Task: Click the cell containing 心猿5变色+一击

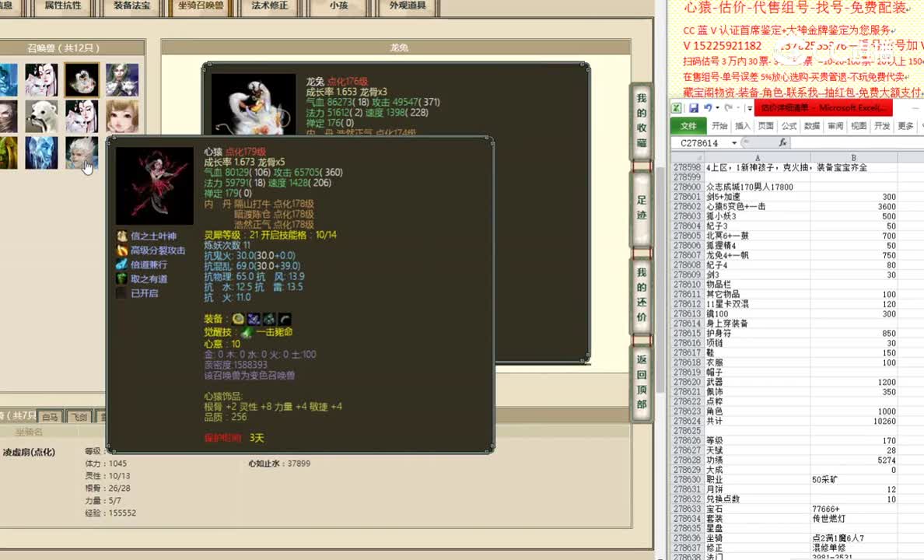Action: (x=758, y=206)
